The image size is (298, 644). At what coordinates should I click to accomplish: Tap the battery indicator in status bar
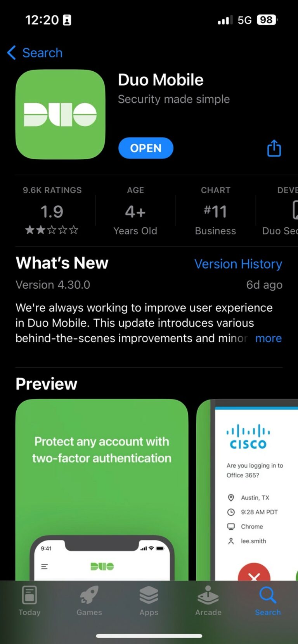coord(267,20)
